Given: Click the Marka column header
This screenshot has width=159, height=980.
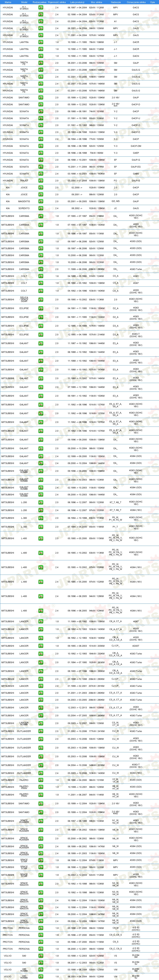Looking at the screenshot, I should tap(8, 2).
